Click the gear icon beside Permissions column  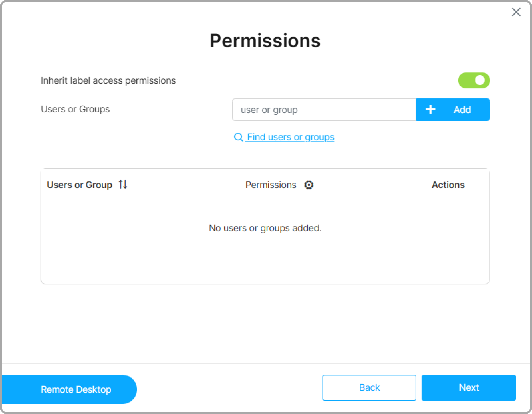point(309,185)
